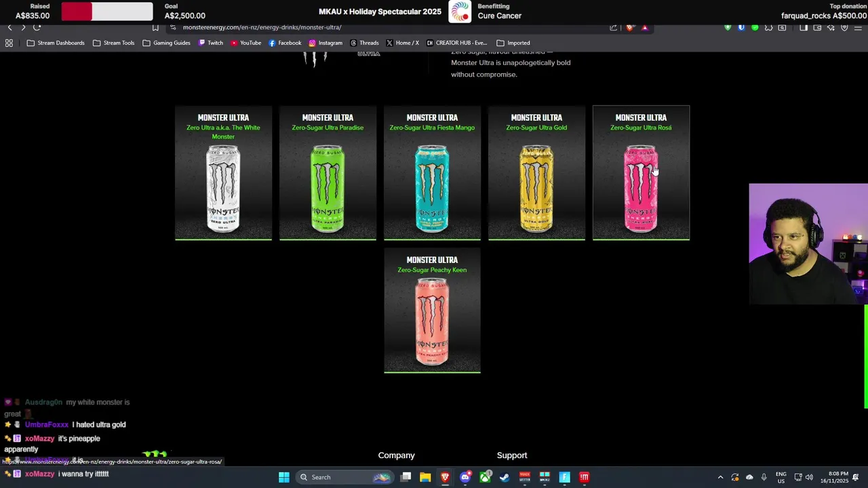Open Task View on the taskbar
The width and height of the screenshot is (868, 488).
pos(406,477)
